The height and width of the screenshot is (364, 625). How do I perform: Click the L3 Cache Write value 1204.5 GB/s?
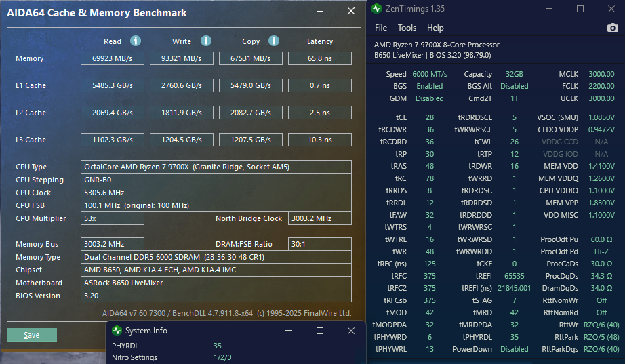pyautogui.click(x=182, y=140)
